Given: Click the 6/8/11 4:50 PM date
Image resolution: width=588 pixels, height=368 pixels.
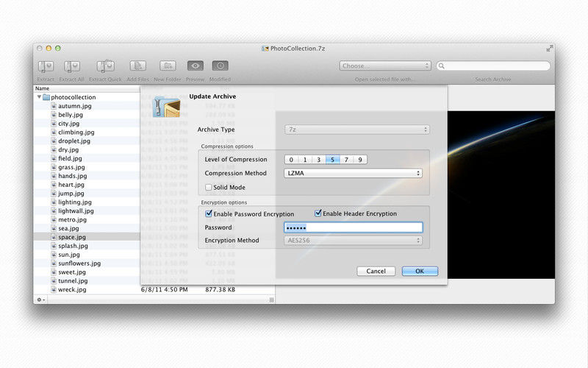Looking at the screenshot, I should pos(164,289).
